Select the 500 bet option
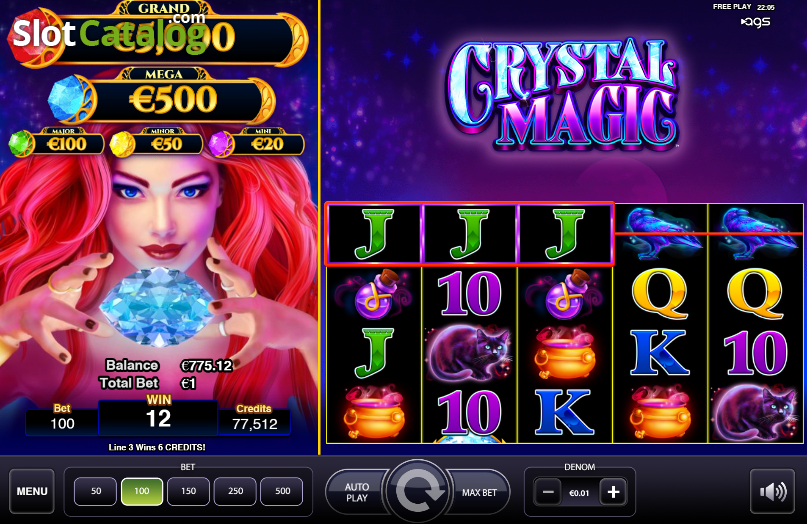 point(282,491)
